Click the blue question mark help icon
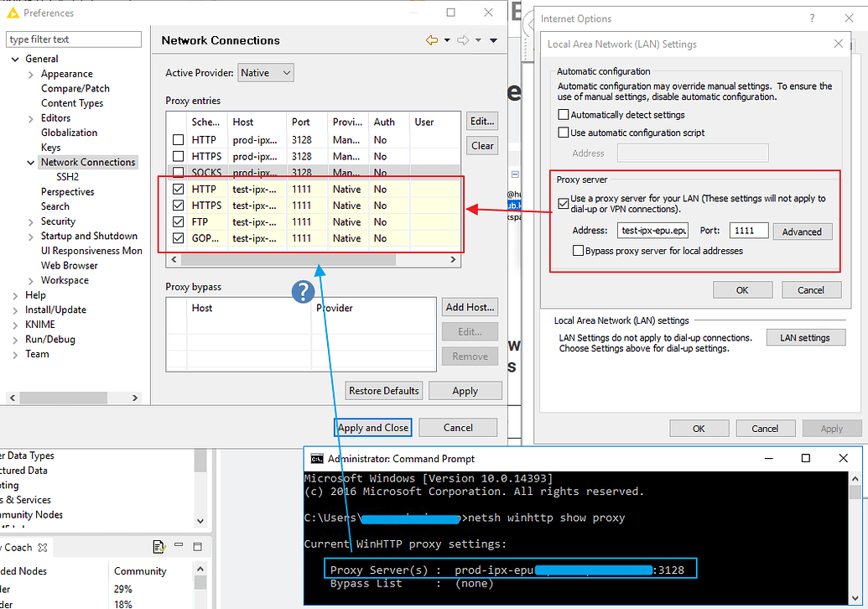The width and height of the screenshot is (868, 609). (303, 291)
